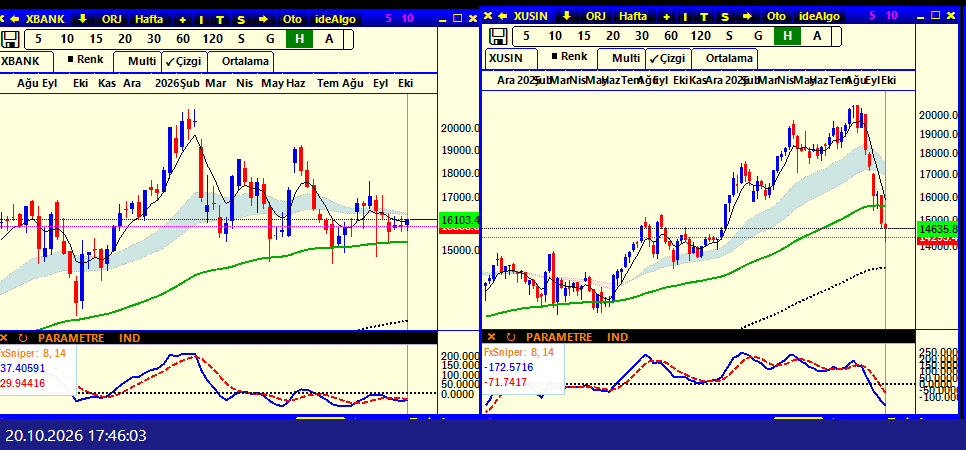This screenshot has width=966, height=450.
Task: Click the down arrow in XUSIN title bar
Action: tap(567, 16)
